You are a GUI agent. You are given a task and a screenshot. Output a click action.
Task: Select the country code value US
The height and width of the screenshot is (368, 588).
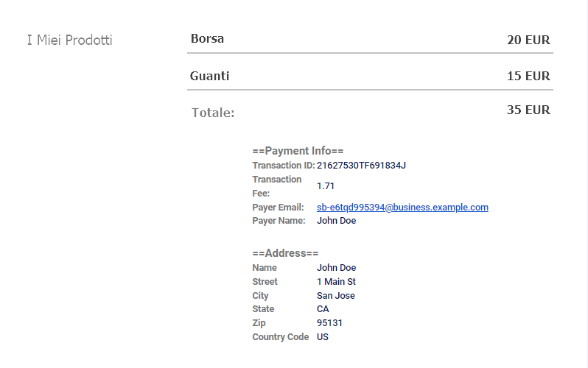[323, 337]
